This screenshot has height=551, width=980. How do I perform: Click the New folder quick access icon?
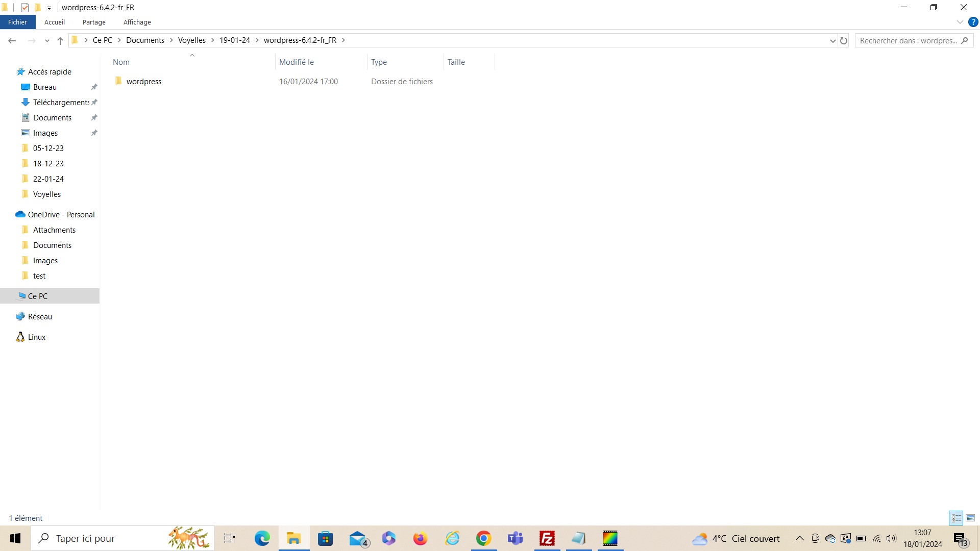coord(37,8)
